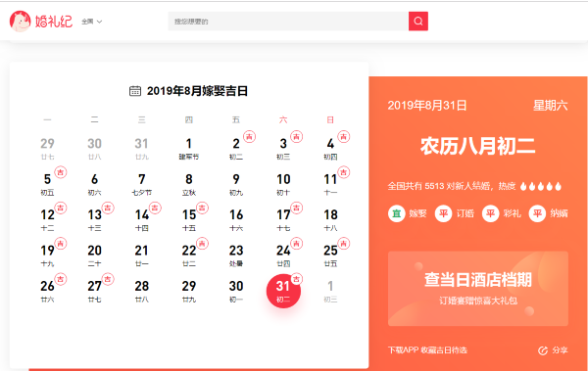
Task: Pick August 28 廿八 date
Action: (142, 291)
